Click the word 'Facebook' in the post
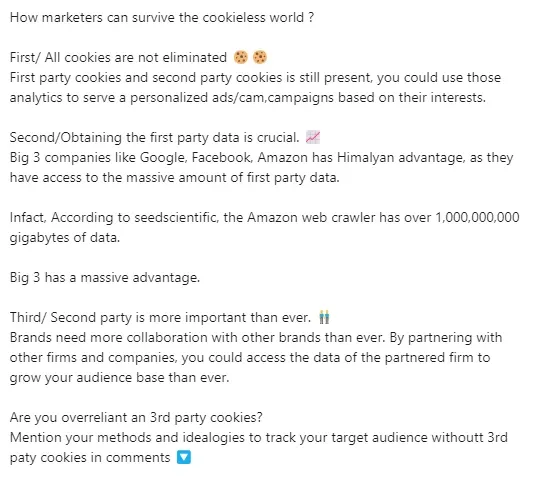This screenshot has height=496, width=534. coord(222,157)
